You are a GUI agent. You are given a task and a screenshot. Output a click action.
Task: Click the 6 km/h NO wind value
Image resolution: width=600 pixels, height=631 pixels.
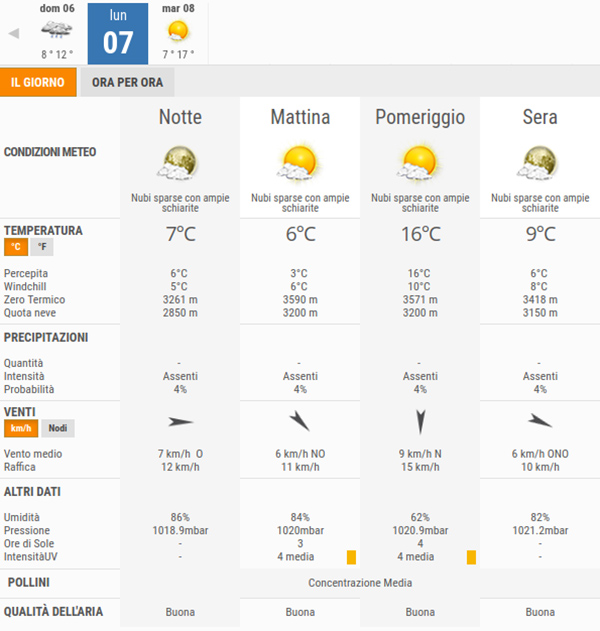coord(300,454)
